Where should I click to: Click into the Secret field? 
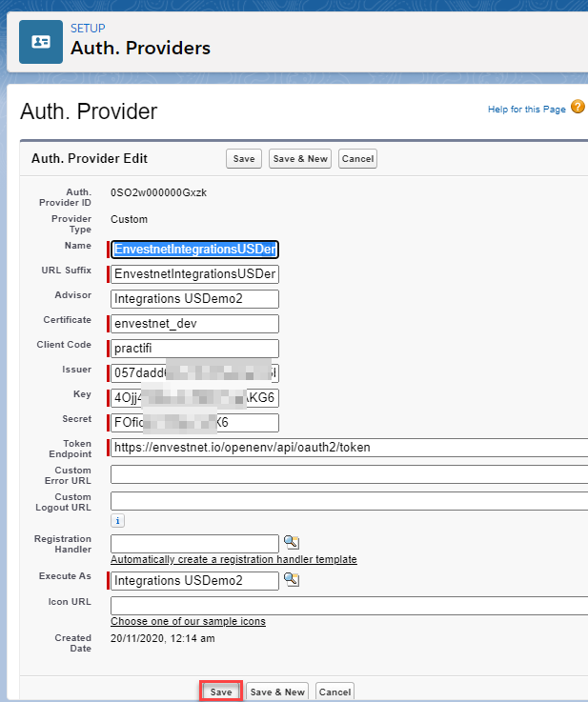[x=194, y=423]
